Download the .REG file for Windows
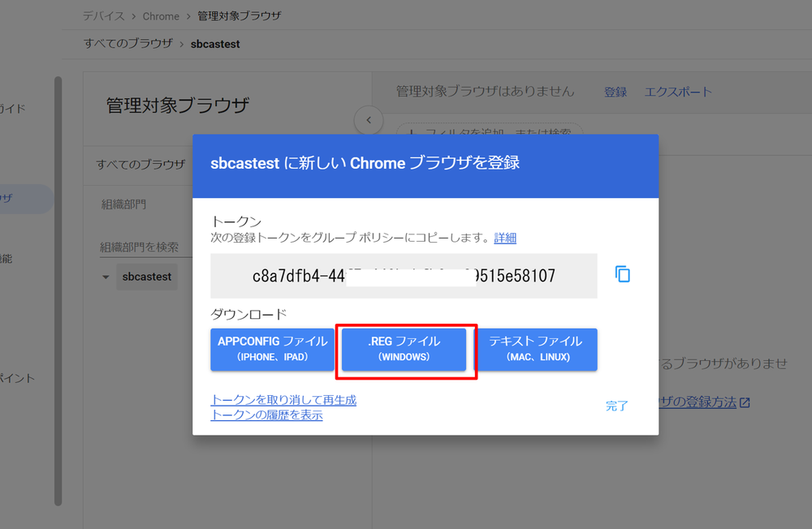The height and width of the screenshot is (529, 812). 404,349
